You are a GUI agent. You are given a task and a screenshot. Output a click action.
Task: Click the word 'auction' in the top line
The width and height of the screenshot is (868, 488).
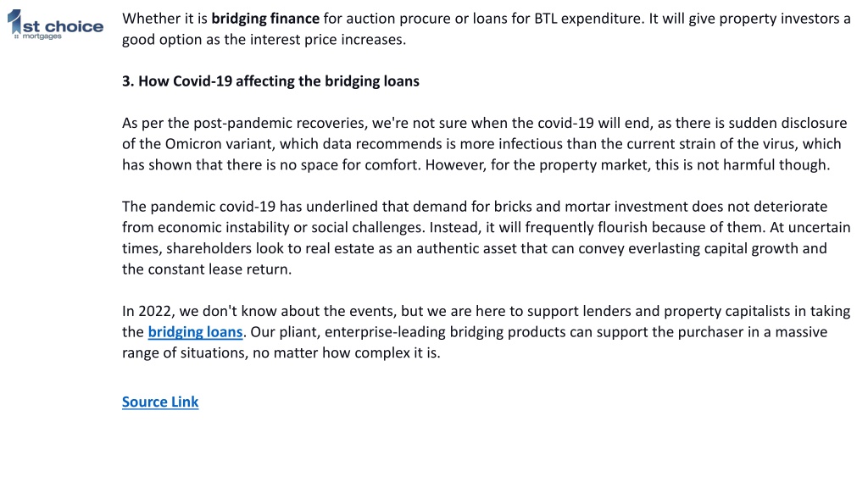371,19
